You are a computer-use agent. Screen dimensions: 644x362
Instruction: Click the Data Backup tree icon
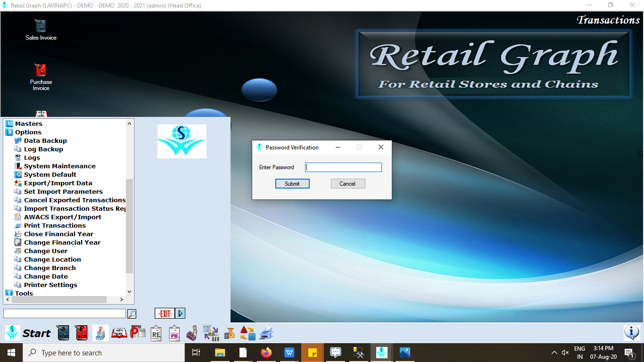(18, 141)
